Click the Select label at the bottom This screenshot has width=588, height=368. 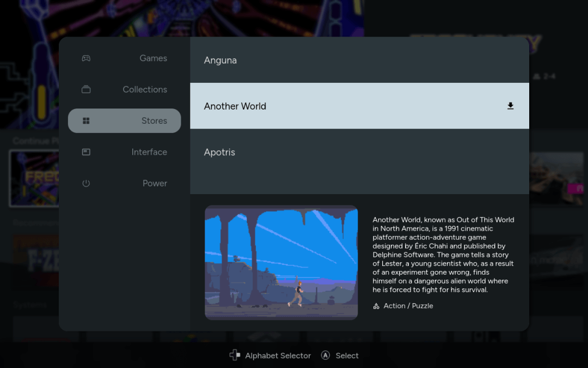(x=347, y=355)
